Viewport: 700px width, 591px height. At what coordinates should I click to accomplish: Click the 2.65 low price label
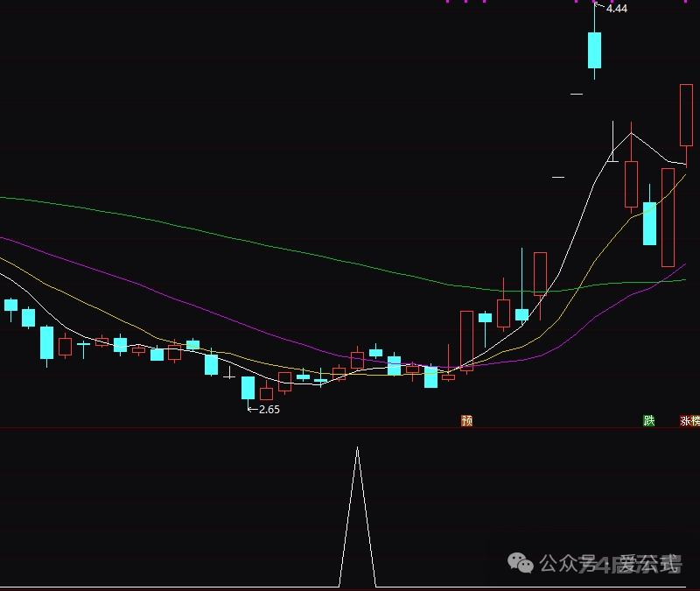pos(269,409)
